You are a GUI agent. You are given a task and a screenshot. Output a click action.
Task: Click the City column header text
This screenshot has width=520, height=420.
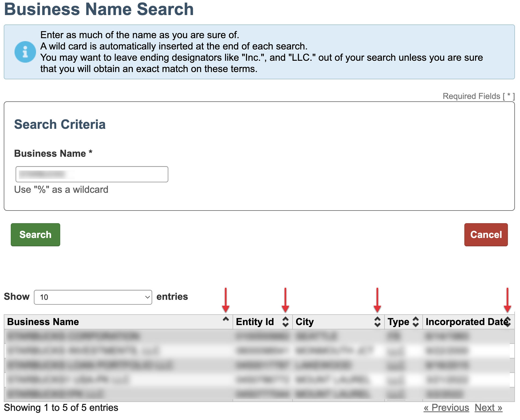pos(305,322)
